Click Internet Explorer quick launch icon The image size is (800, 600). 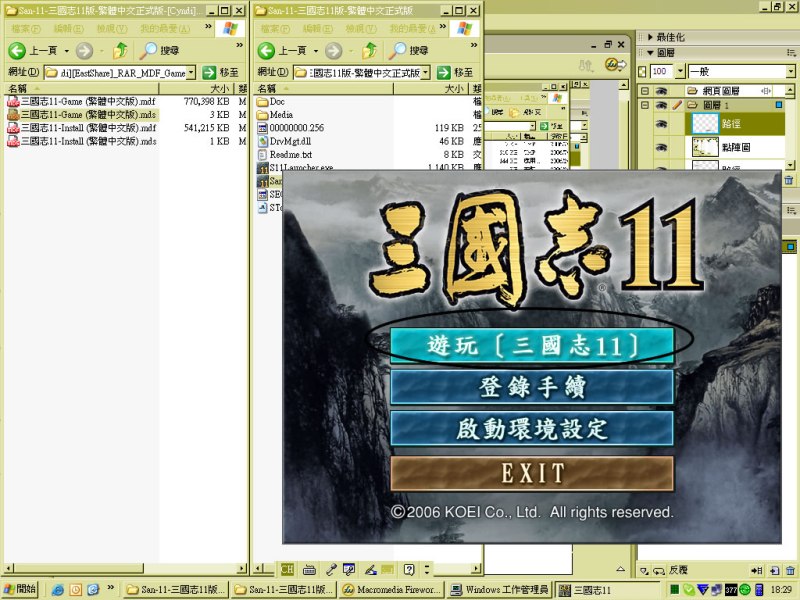58,590
